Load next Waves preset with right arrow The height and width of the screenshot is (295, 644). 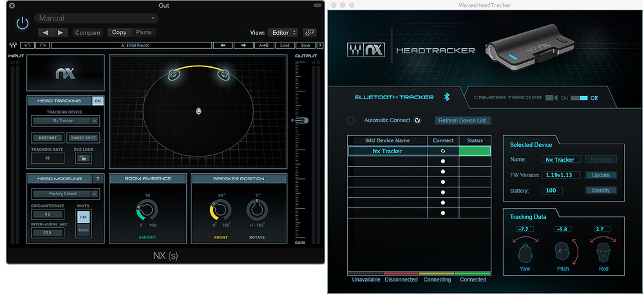click(243, 45)
